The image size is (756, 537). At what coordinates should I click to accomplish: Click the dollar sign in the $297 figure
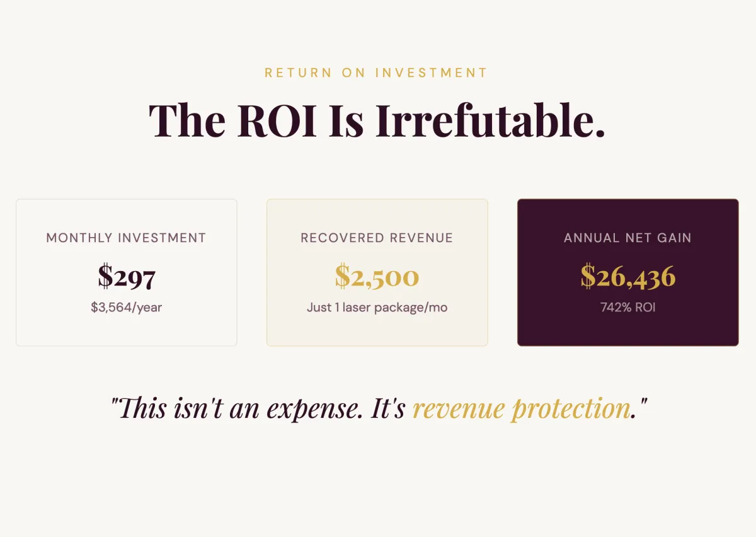click(105, 276)
